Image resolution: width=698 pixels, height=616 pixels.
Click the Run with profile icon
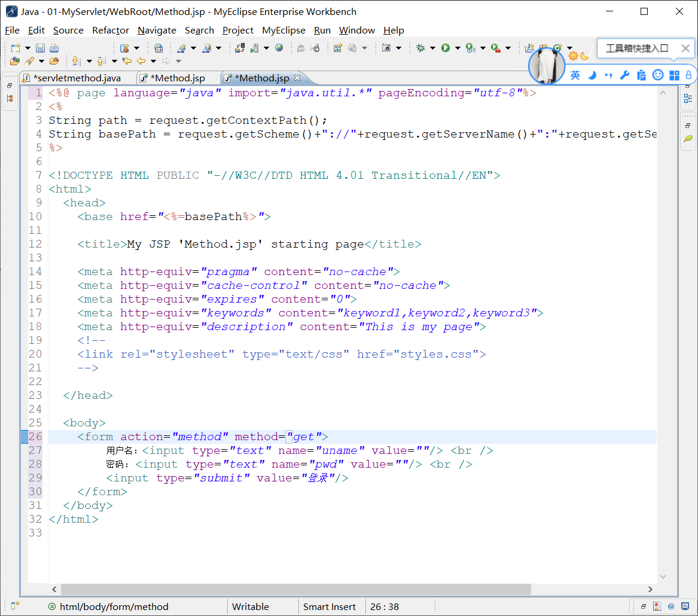(471, 48)
